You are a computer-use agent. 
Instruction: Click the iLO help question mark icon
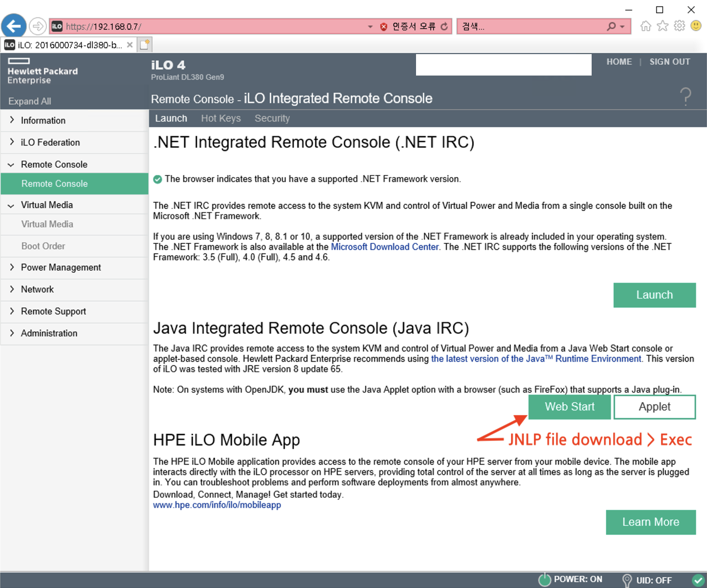686,96
